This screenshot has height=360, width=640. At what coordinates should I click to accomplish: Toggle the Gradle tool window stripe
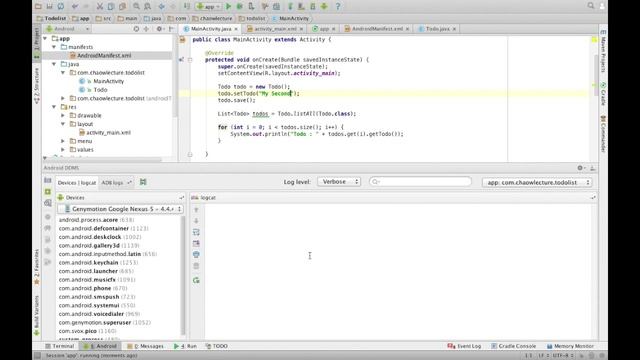point(603,94)
